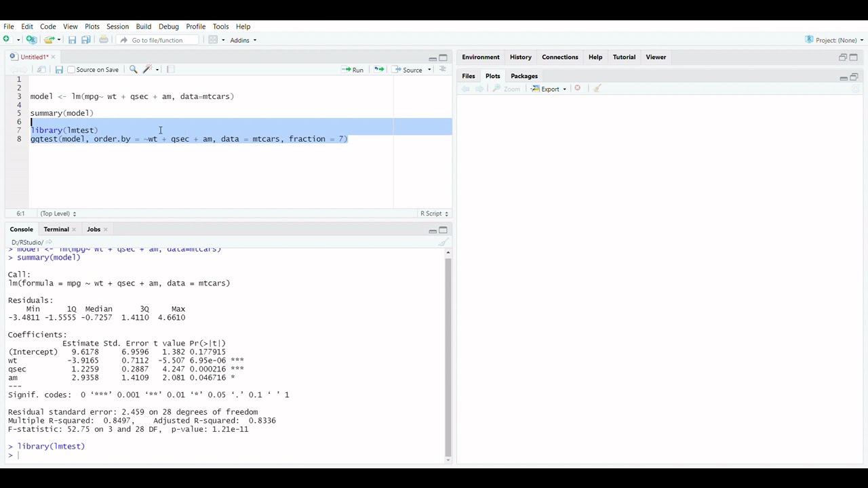
Task: Switch to the Jobs tab
Action: coord(94,229)
